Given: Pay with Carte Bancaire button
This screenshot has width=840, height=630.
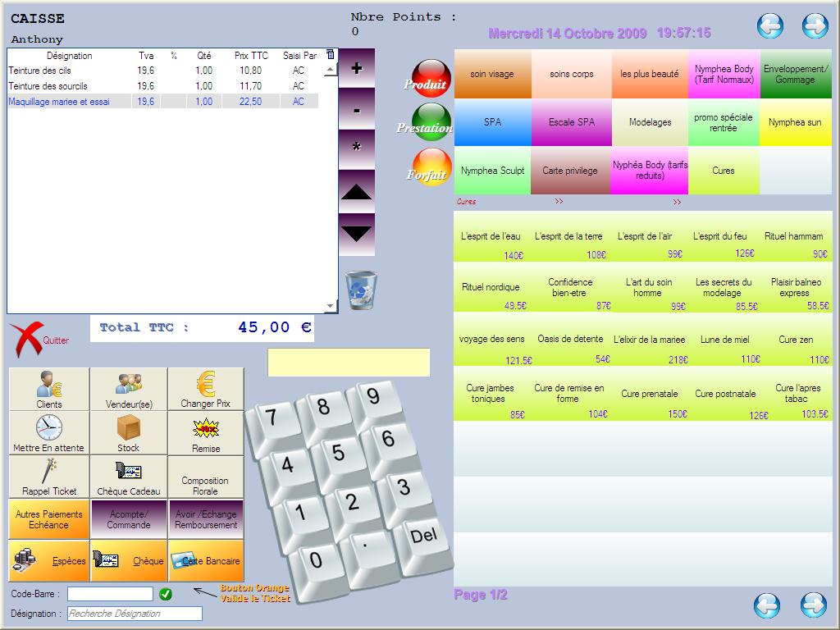Looking at the screenshot, I should (206, 560).
